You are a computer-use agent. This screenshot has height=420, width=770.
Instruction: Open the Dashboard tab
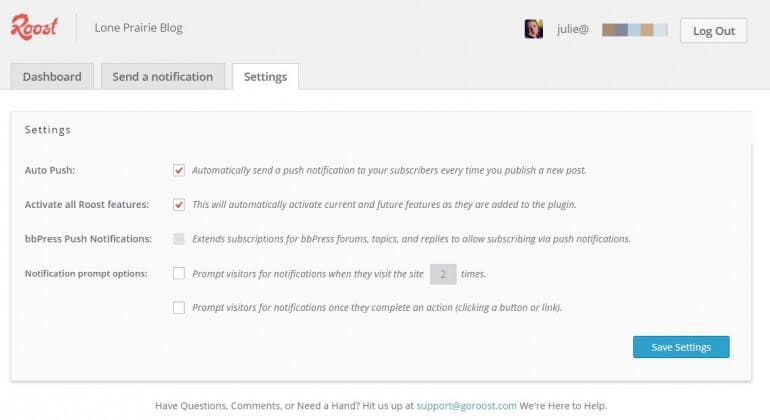(x=53, y=77)
